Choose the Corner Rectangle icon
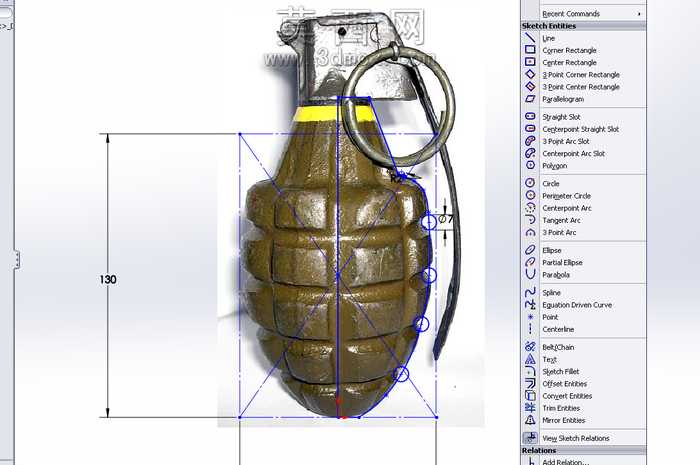The width and height of the screenshot is (700, 465). 530,50
